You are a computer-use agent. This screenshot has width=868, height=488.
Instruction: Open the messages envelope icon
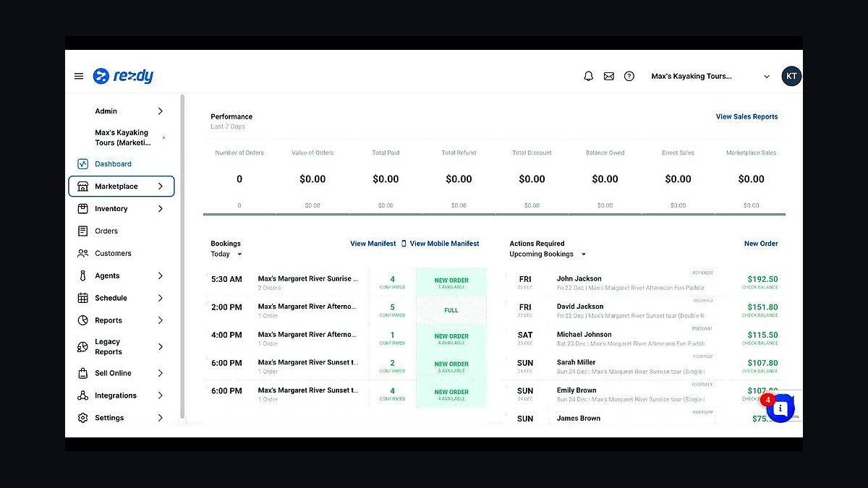609,76
